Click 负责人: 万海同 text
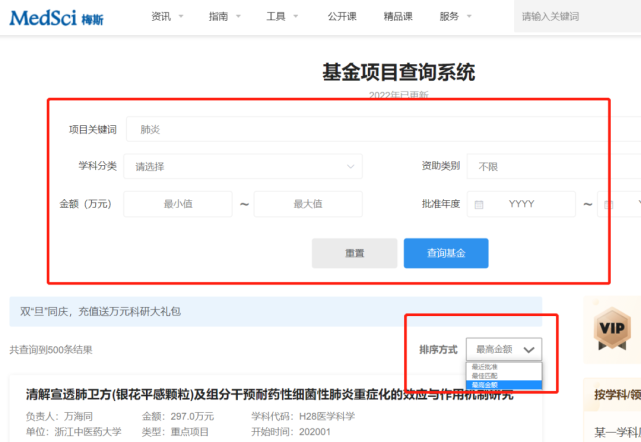 tap(59, 416)
